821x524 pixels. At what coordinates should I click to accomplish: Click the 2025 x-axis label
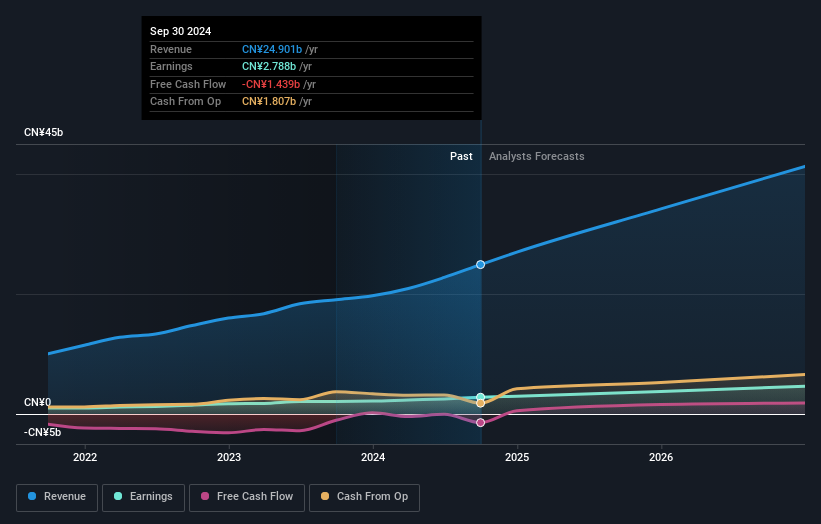pos(517,457)
